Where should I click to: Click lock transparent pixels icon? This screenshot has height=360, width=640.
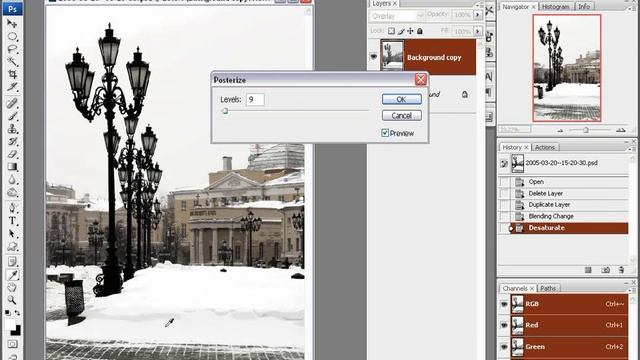pos(391,31)
